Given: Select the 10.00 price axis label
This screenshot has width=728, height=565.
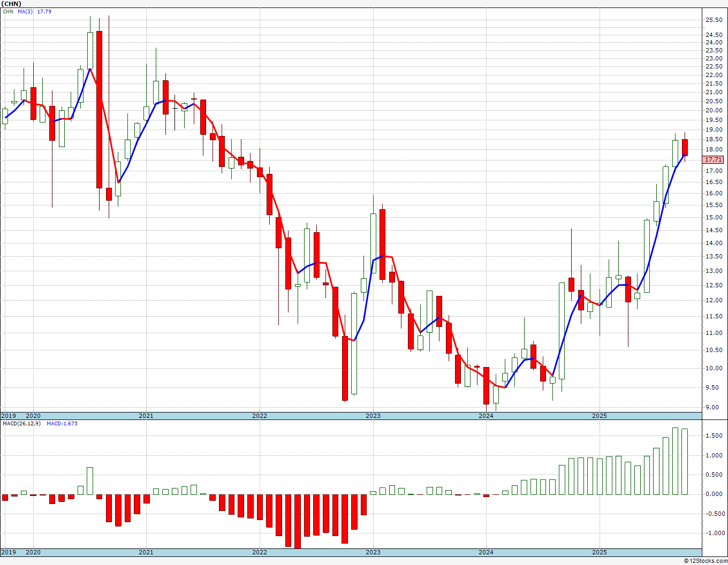Looking at the screenshot, I should tap(713, 369).
